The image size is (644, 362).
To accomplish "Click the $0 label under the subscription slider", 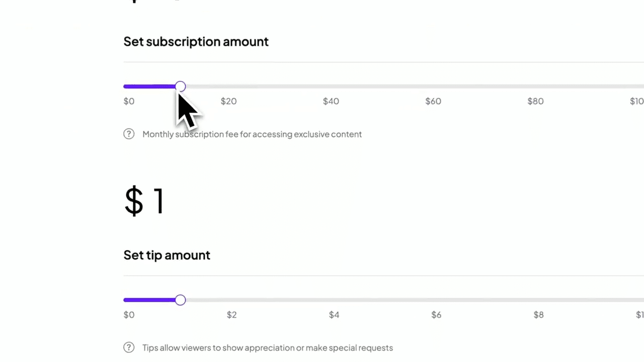I will [129, 101].
